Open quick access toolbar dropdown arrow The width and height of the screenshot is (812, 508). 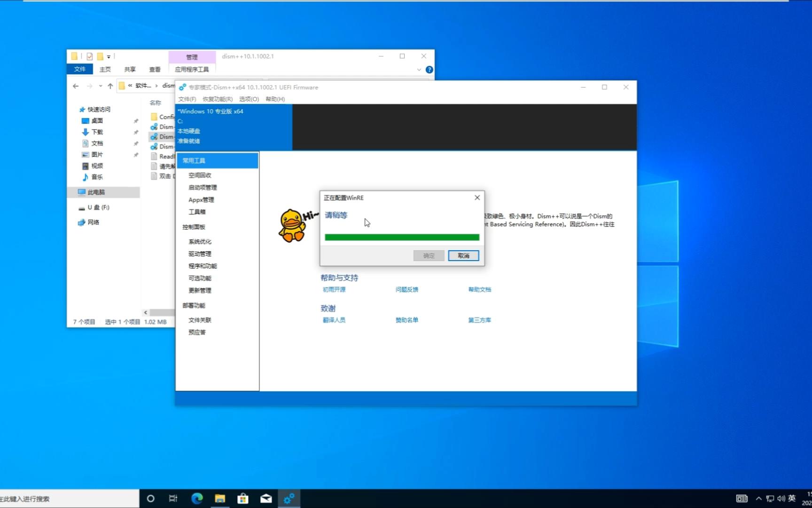point(109,56)
